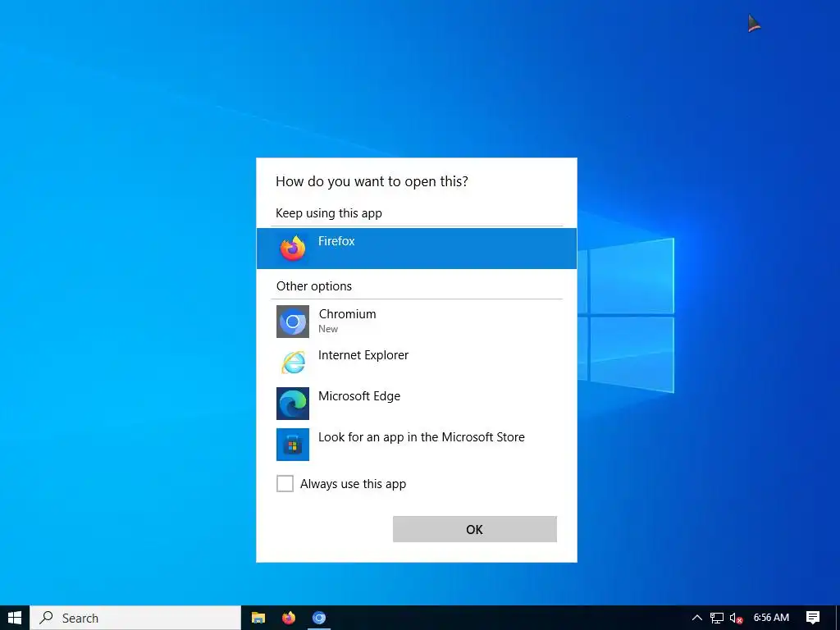Select the Internet Explorer text label

click(x=363, y=355)
